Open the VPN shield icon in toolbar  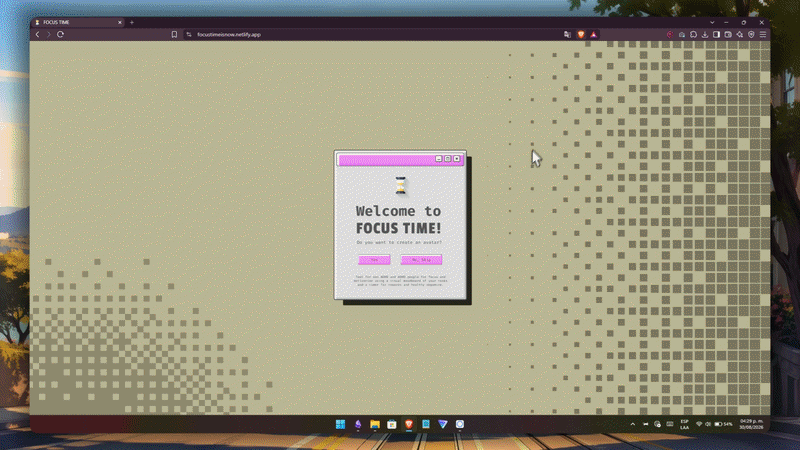[x=751, y=34]
